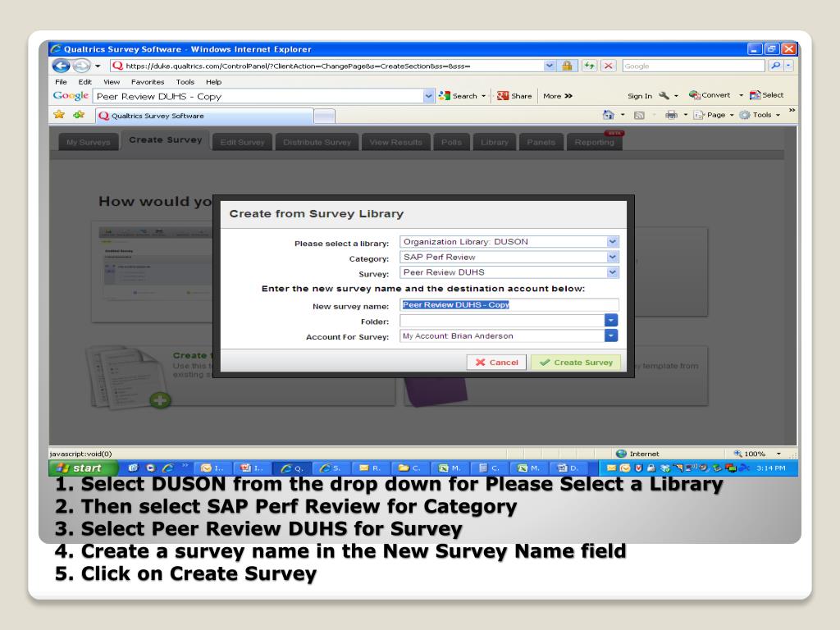Open the View menu

[112, 82]
